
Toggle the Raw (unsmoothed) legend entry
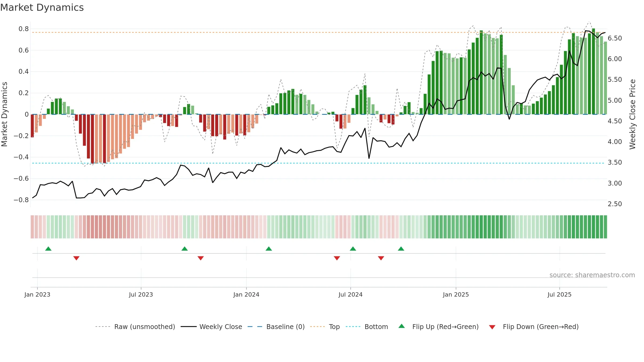135,327
